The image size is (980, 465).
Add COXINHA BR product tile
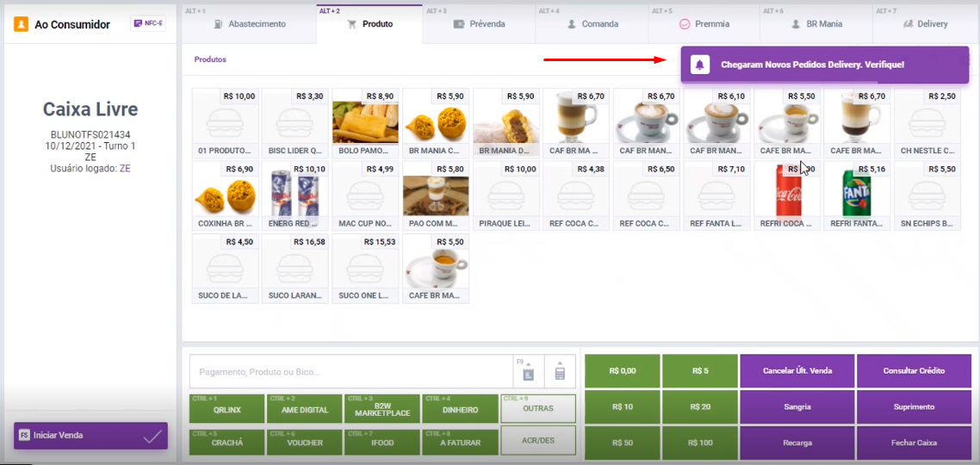[x=225, y=195]
